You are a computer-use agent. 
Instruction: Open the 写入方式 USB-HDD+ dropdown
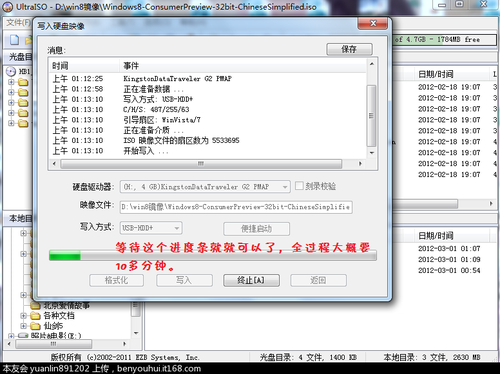pyautogui.click(x=151, y=228)
